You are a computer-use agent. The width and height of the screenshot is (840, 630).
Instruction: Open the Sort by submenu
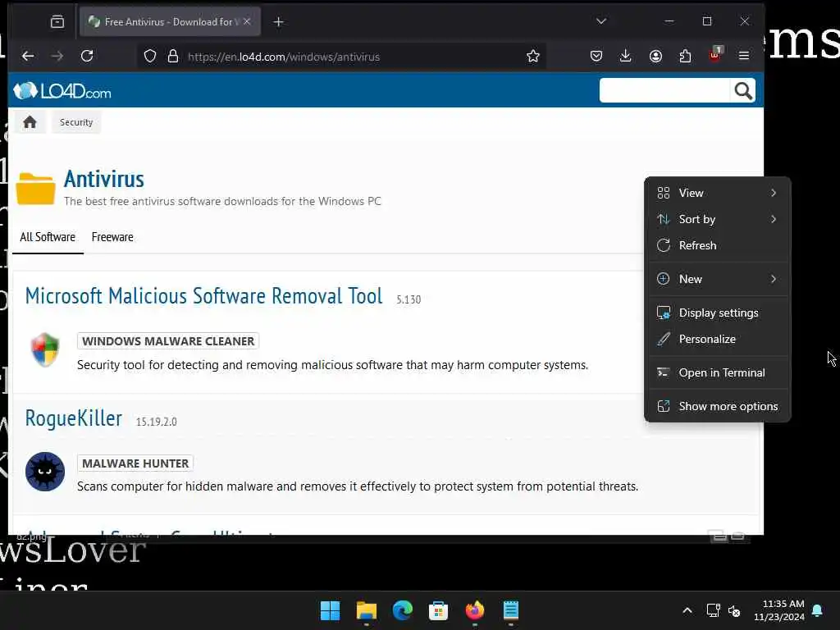[x=717, y=219]
